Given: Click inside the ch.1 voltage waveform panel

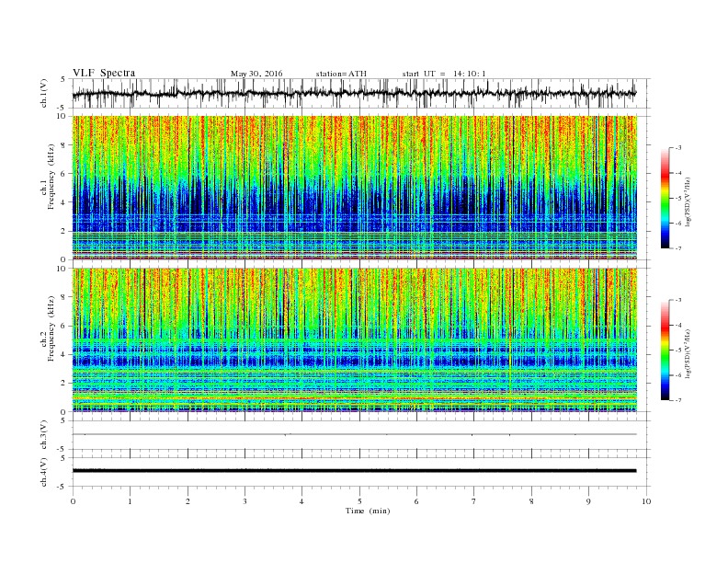Looking at the screenshot, I should pos(361,93).
